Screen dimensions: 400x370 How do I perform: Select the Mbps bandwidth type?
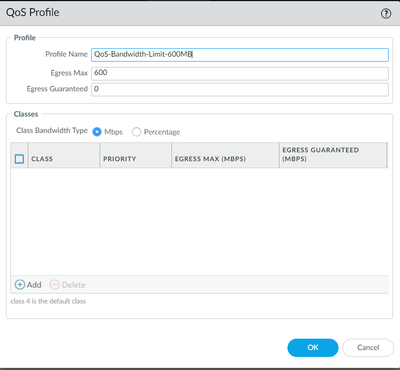click(97, 132)
